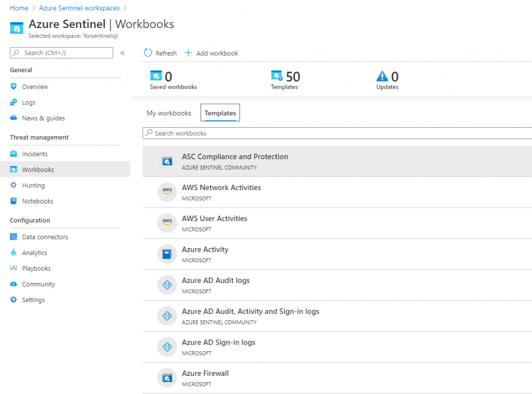532x394 pixels.
Task: Click the Refresh circular arrow icon
Action: (x=148, y=52)
